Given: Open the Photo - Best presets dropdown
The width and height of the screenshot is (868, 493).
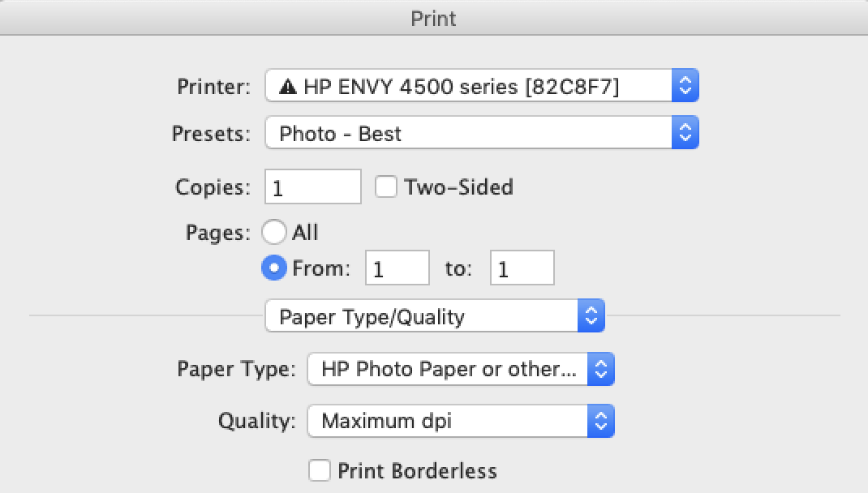Looking at the screenshot, I should tap(471, 133).
